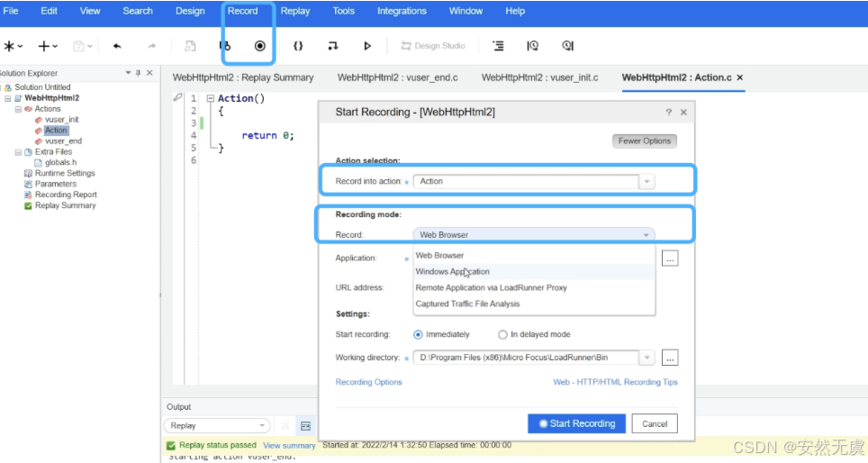Open the Integrations menu

(x=402, y=11)
